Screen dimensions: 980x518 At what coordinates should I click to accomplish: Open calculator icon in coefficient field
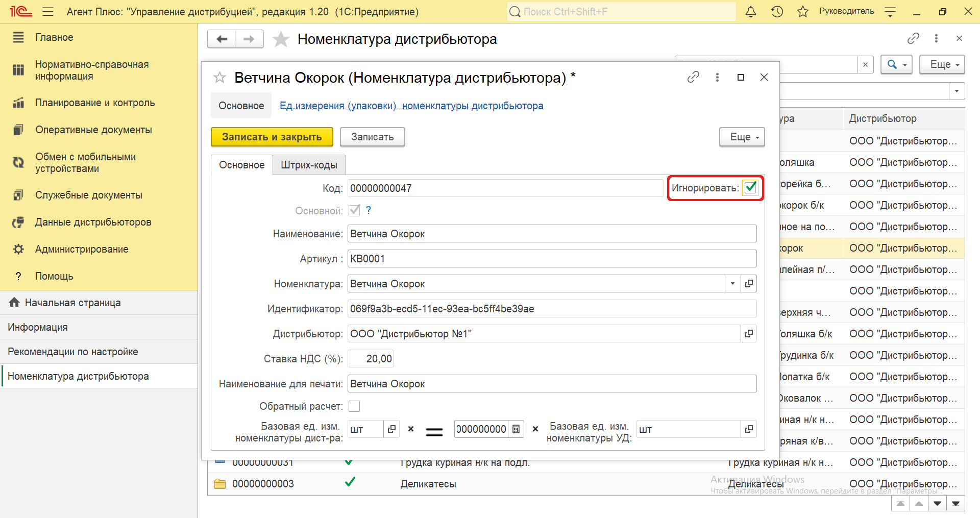click(516, 429)
